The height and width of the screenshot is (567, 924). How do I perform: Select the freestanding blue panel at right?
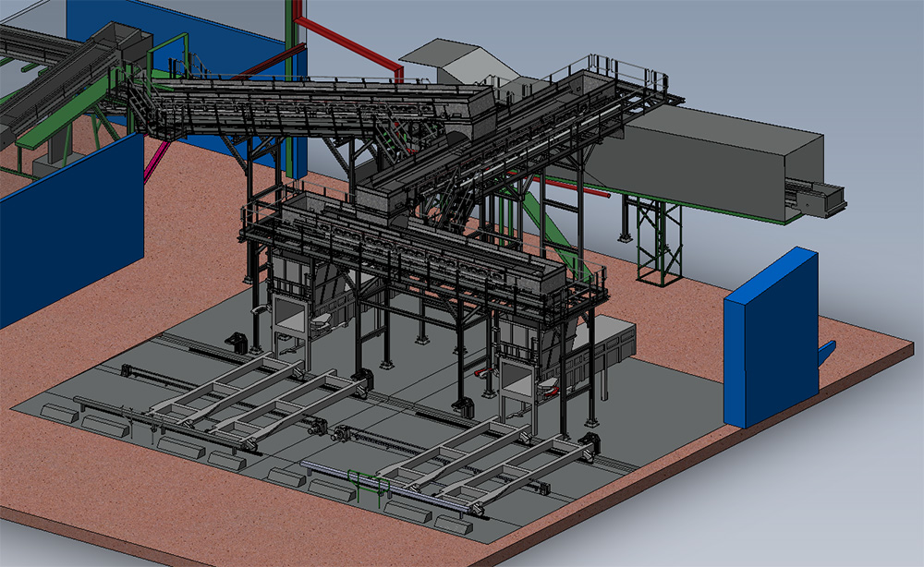(772, 336)
